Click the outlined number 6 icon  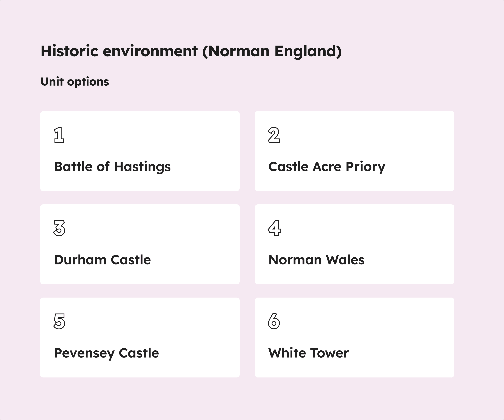(274, 321)
